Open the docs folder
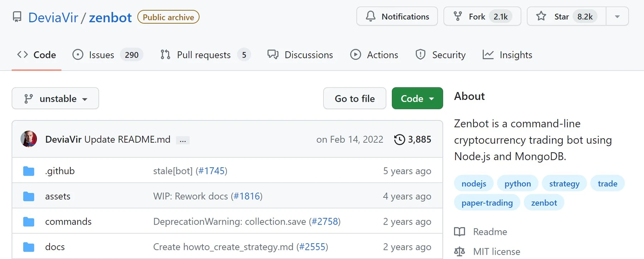 click(x=55, y=247)
